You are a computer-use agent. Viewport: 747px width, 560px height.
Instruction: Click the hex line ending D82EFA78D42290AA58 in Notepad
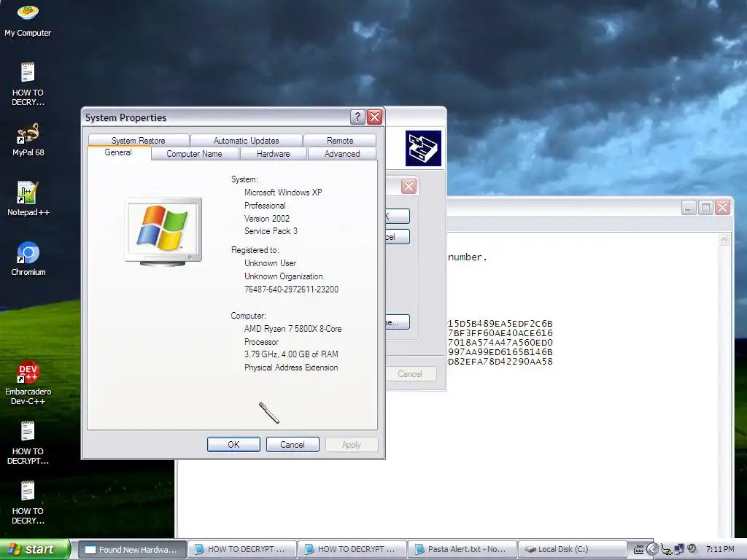tap(500, 362)
